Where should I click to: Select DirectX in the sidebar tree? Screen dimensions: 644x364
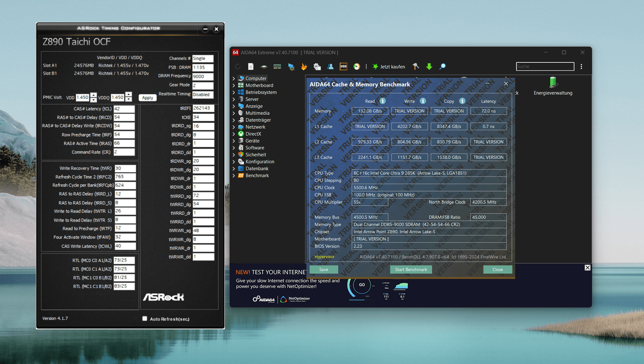pos(253,134)
